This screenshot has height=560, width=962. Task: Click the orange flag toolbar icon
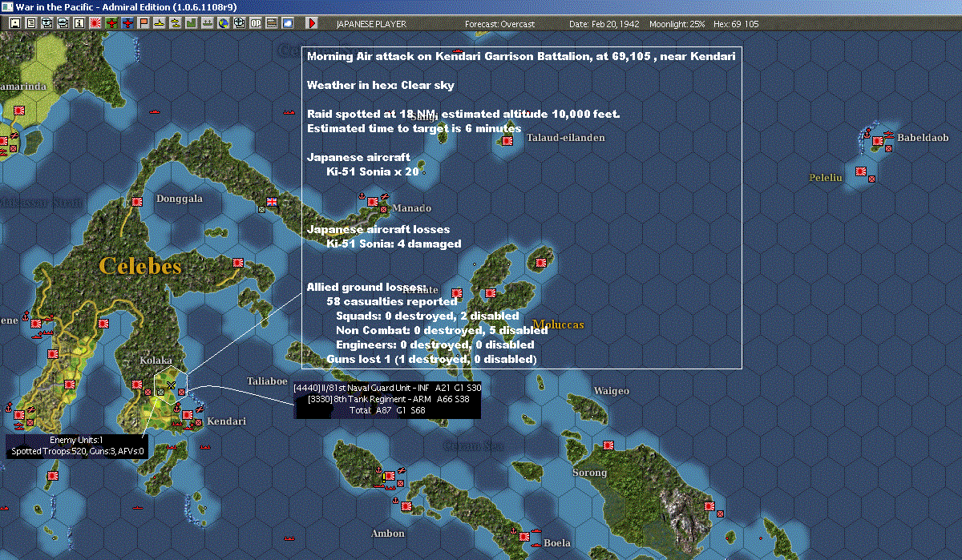[x=143, y=23]
